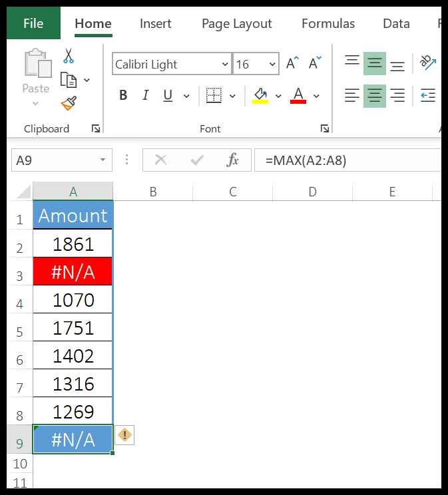Click the Borders icon
This screenshot has width=448, height=495.
click(x=214, y=96)
